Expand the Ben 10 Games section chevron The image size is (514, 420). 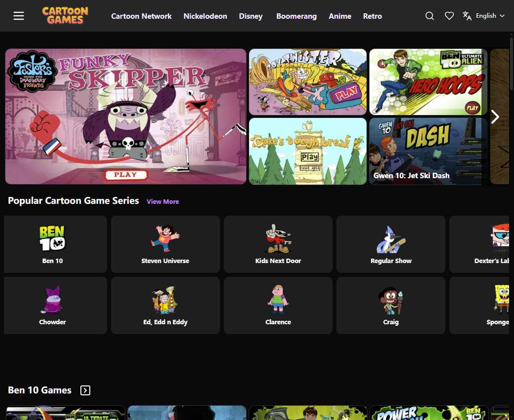[85, 390]
